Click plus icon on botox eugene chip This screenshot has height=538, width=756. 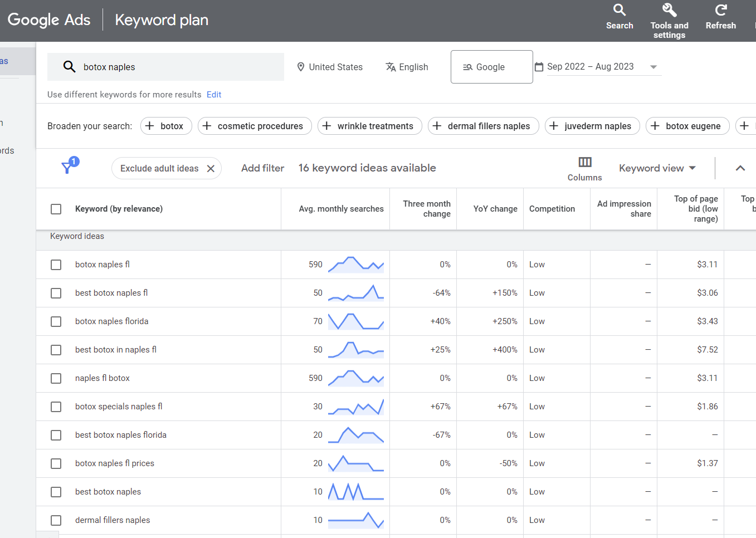pyautogui.click(x=655, y=126)
